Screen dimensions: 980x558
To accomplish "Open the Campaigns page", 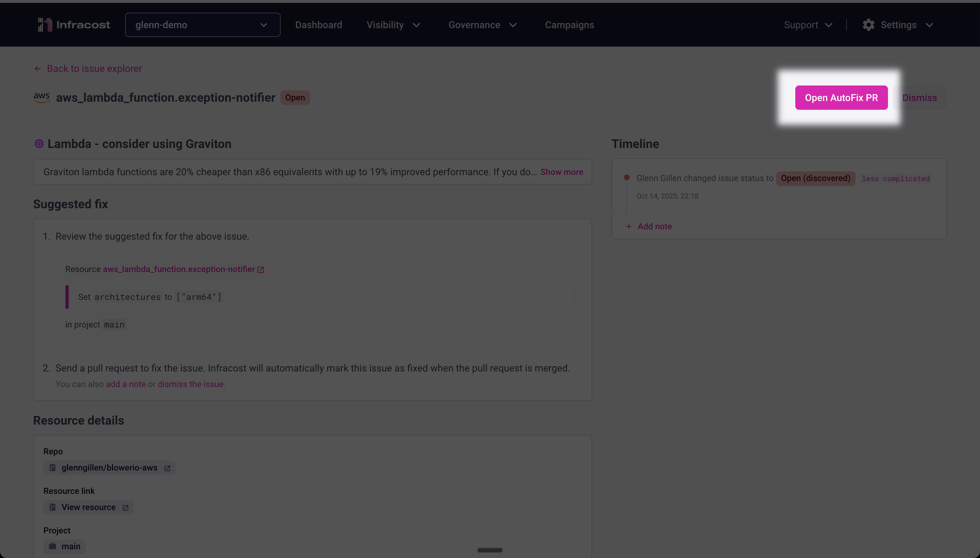I will [x=569, y=25].
